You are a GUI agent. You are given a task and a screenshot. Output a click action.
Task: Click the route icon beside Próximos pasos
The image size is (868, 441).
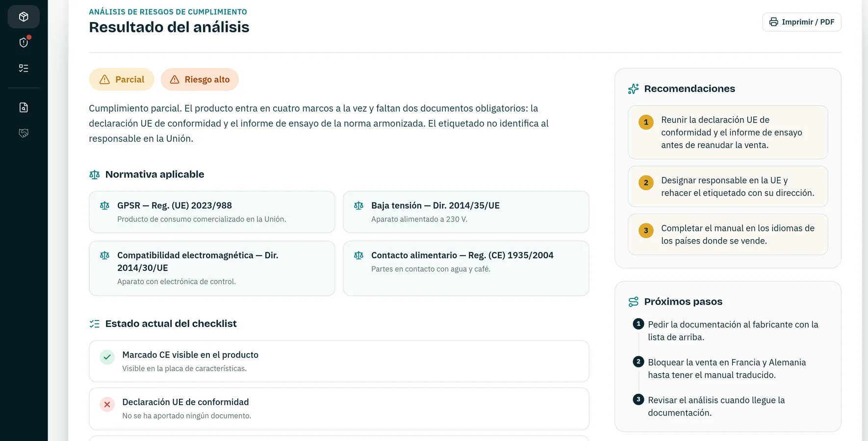point(633,302)
